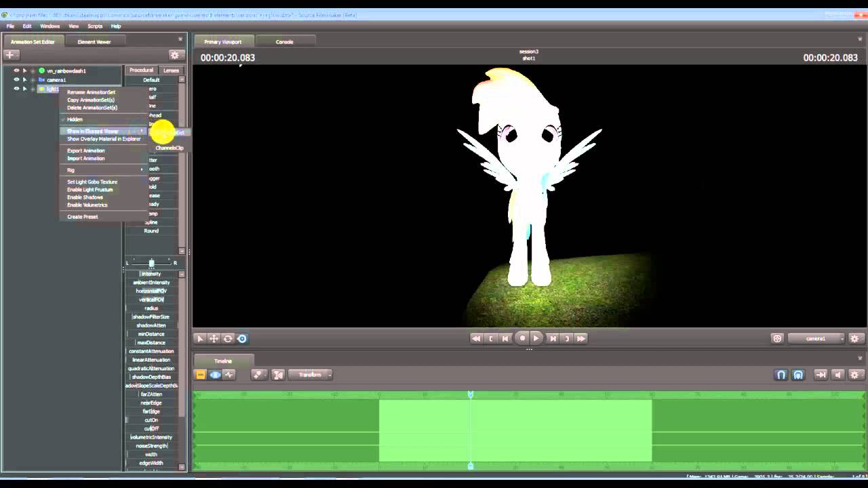Click the bookmark keyframe tool in timeline

(x=258, y=374)
